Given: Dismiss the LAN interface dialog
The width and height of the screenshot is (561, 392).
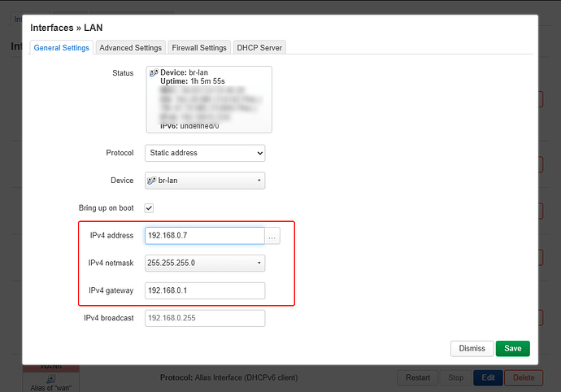Looking at the screenshot, I should [472, 348].
